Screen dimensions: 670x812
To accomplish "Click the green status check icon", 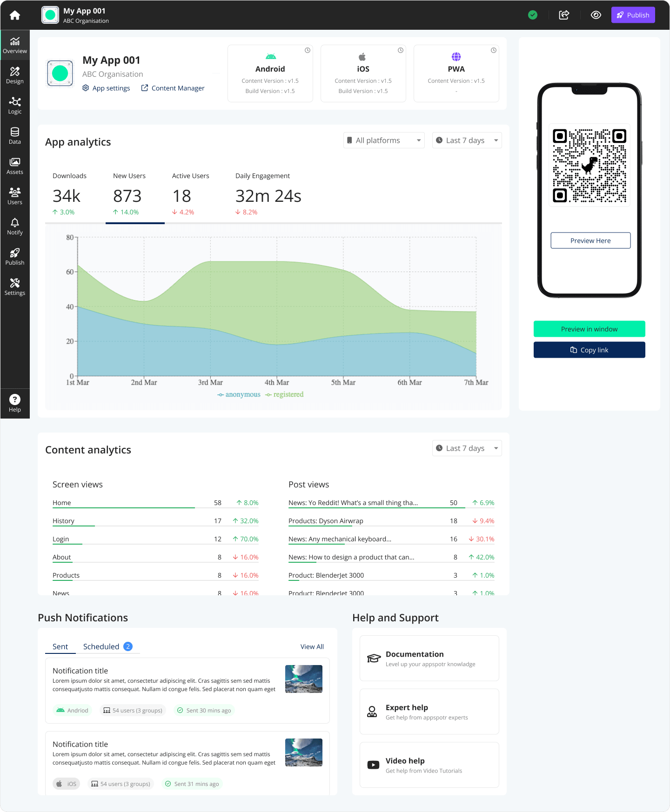I will coord(533,15).
